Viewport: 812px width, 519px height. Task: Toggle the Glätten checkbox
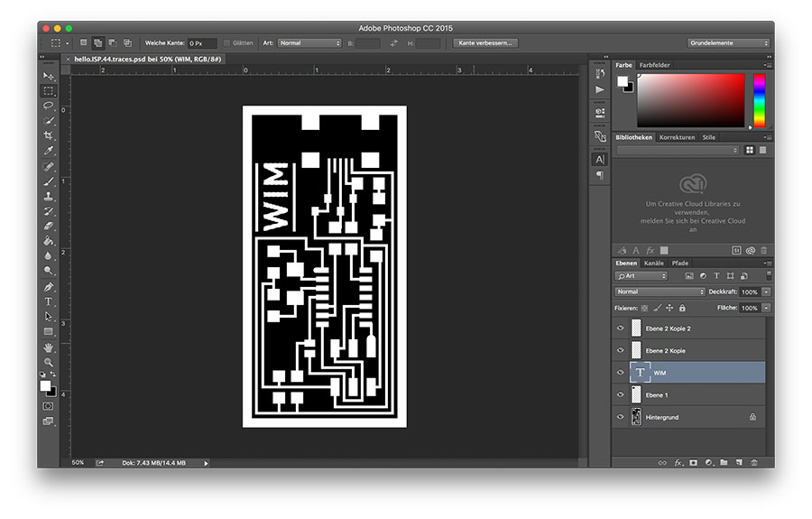pyautogui.click(x=226, y=43)
